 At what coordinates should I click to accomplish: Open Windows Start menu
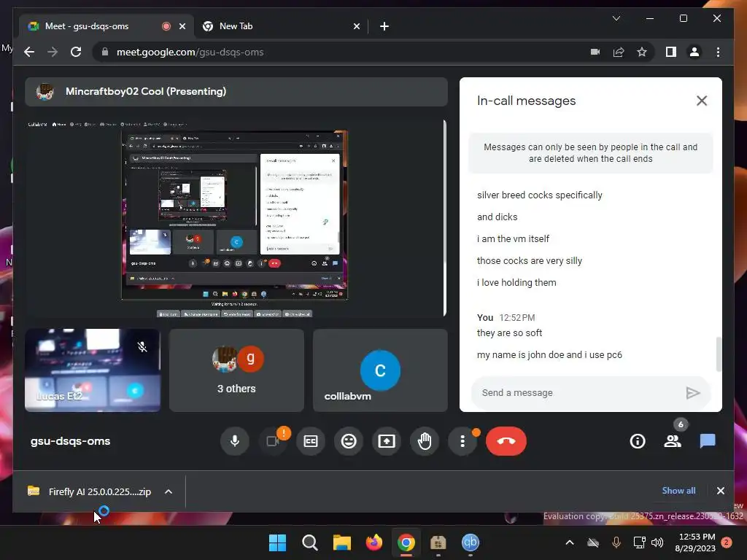tap(277, 542)
